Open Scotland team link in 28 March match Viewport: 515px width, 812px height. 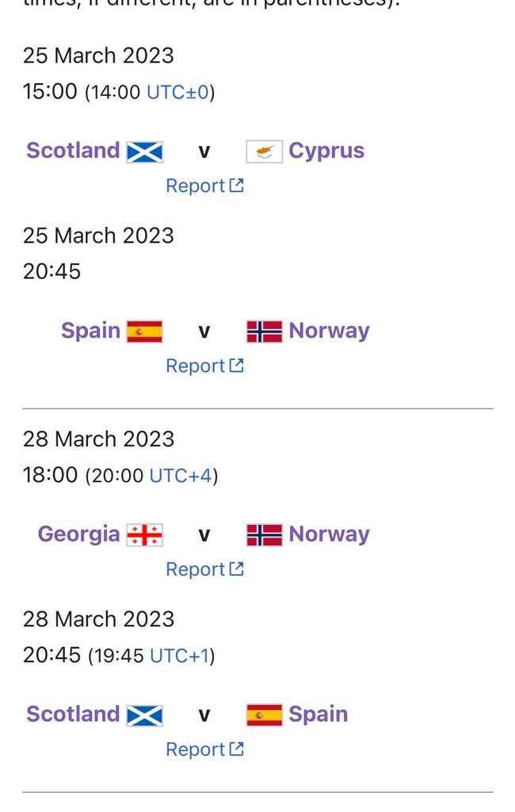(73, 714)
